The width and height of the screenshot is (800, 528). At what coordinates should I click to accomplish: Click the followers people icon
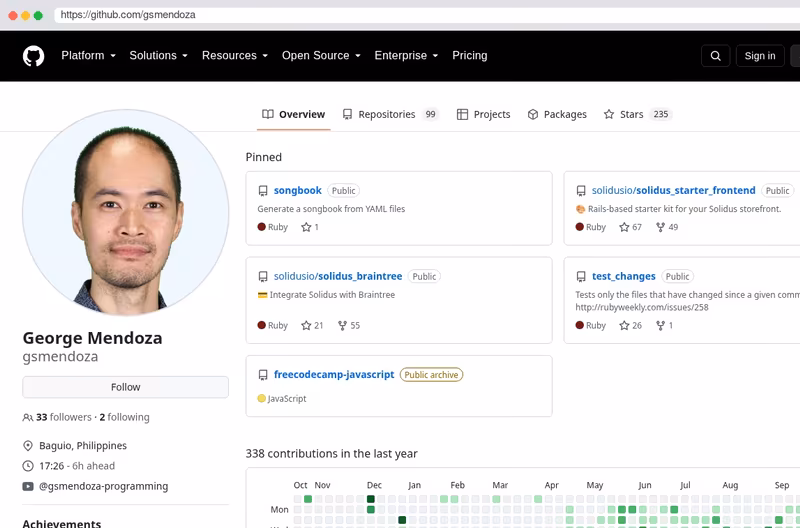point(28,418)
